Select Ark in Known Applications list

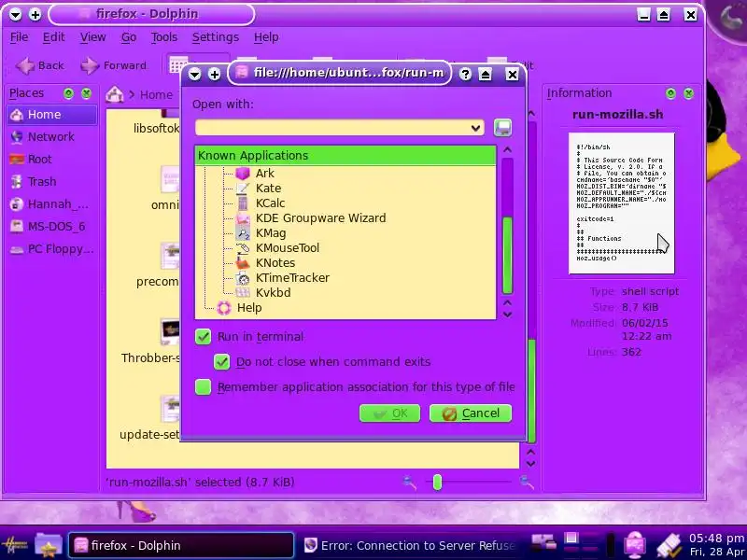pos(264,173)
